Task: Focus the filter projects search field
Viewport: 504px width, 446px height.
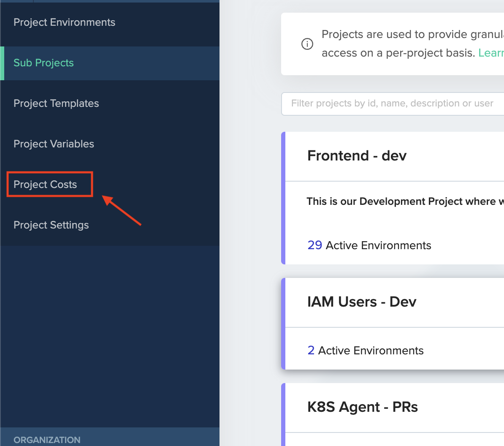Action: (x=393, y=103)
